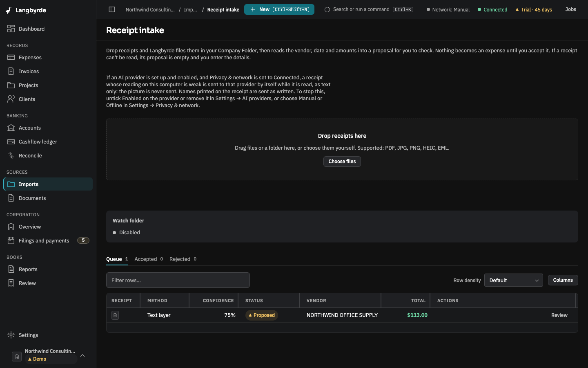Switch to the Accepted tab
588x368 pixels.
(149, 259)
